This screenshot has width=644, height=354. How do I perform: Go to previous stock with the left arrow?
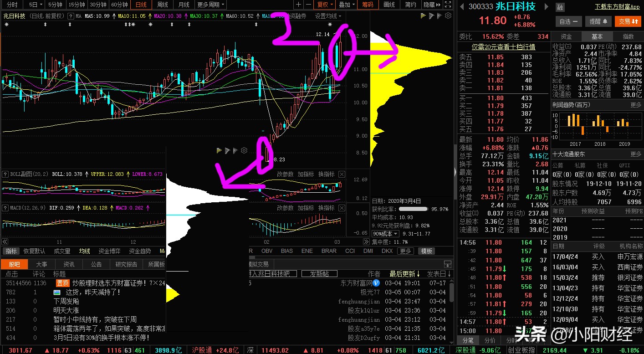461,7
